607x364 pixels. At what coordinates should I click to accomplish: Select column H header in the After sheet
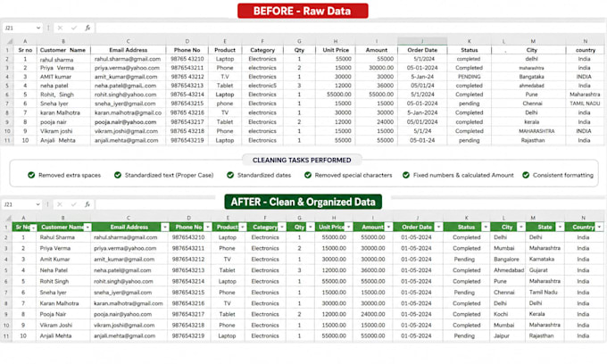tap(334, 218)
